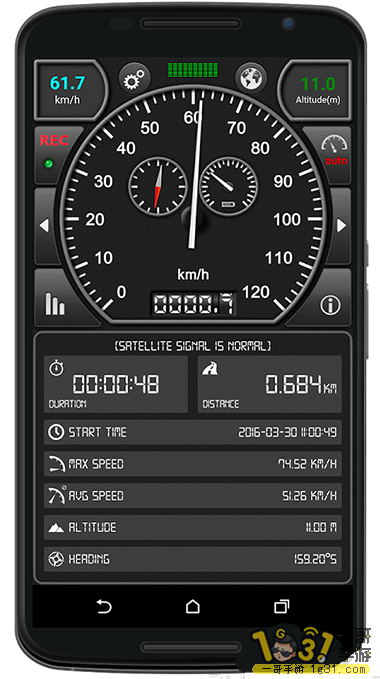Tap the small mini gauge right of the compass
The width and height of the screenshot is (380, 679).
click(x=229, y=186)
